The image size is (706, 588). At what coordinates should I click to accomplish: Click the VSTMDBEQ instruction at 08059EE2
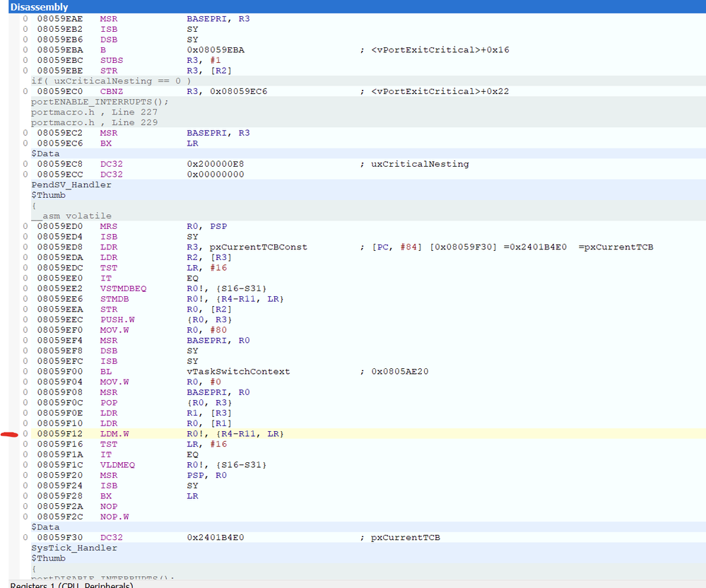(x=117, y=288)
